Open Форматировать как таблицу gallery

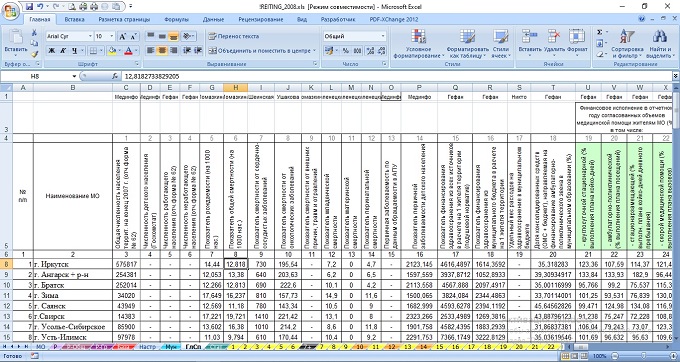tap(467, 44)
